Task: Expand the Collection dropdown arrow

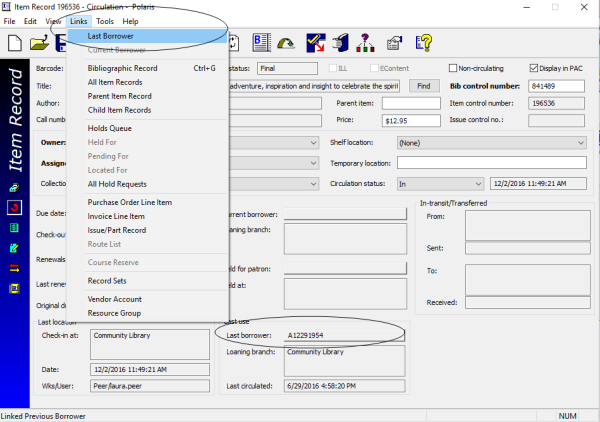Action: (x=313, y=184)
